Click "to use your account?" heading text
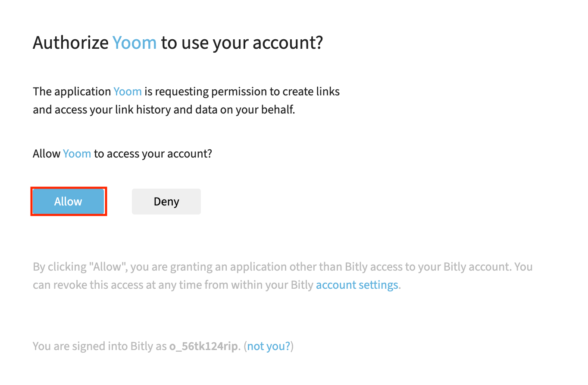 coord(242,43)
